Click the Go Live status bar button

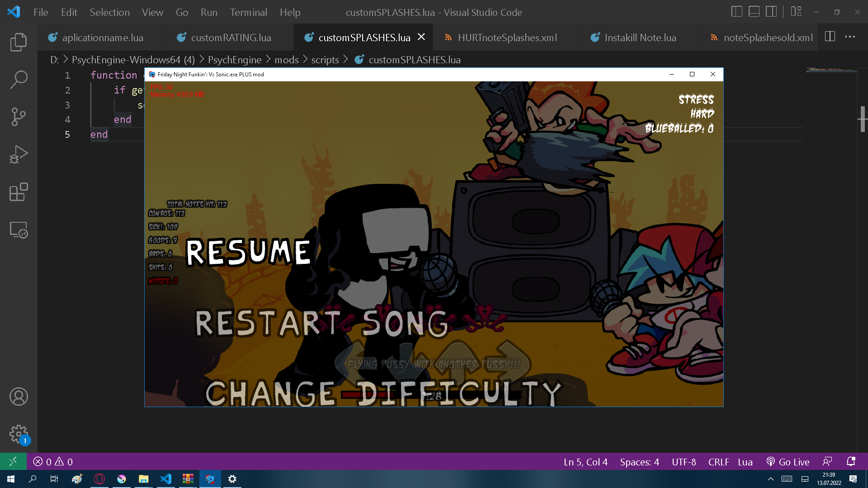click(788, 462)
